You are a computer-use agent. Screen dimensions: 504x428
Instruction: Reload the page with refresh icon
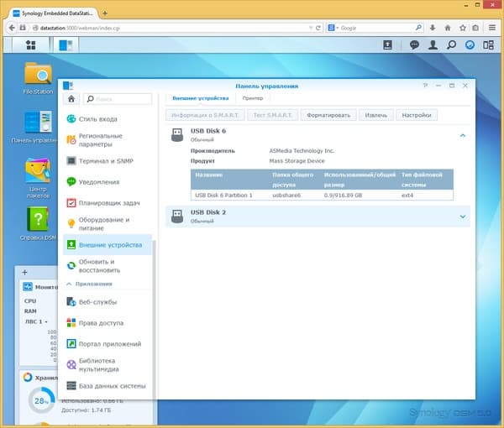click(x=318, y=28)
